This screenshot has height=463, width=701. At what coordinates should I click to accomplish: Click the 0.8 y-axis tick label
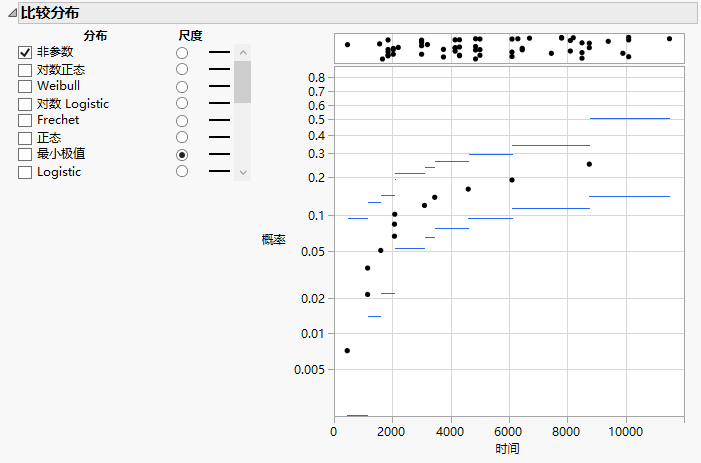[317, 78]
